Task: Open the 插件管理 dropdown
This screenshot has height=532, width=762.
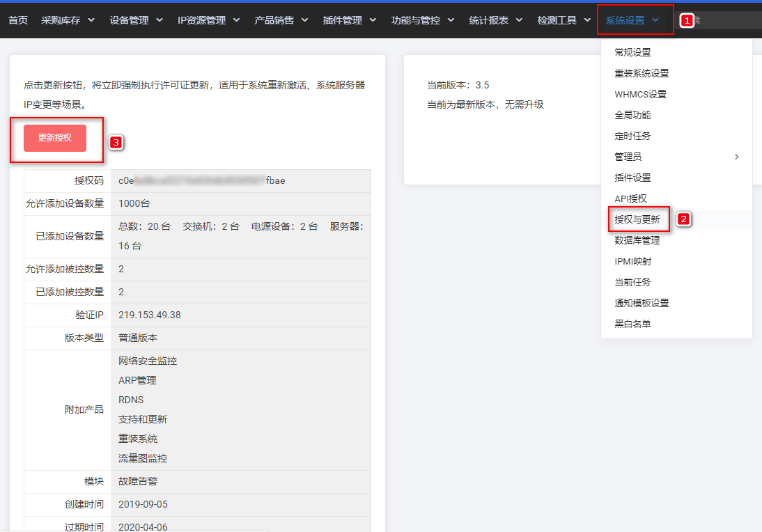Action: coord(350,20)
